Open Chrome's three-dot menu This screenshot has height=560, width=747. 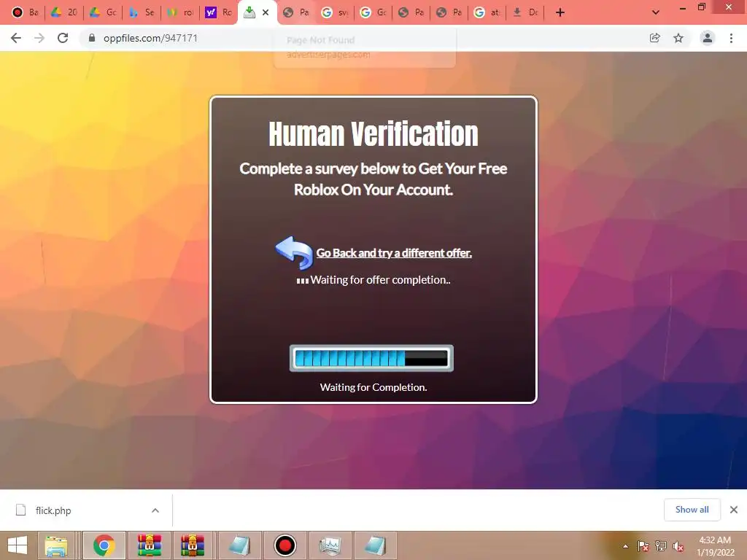pyautogui.click(x=731, y=38)
